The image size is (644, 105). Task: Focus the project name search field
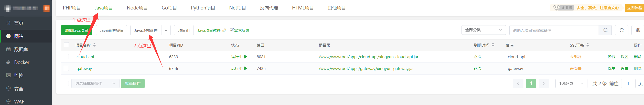pos(554,30)
